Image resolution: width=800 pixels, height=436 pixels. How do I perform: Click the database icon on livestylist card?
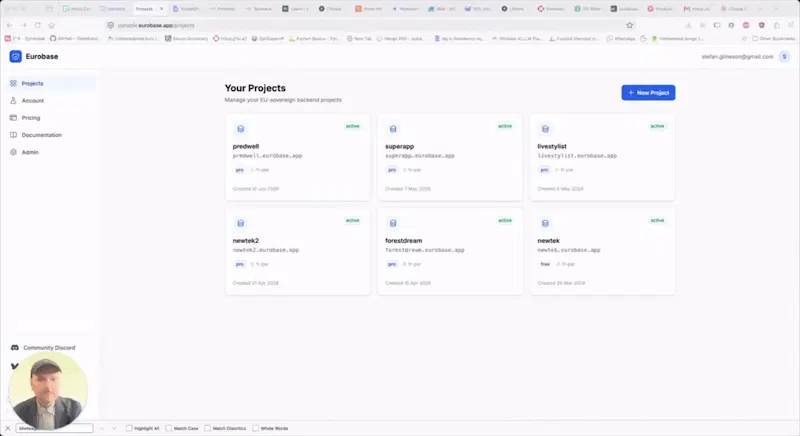tap(545, 129)
